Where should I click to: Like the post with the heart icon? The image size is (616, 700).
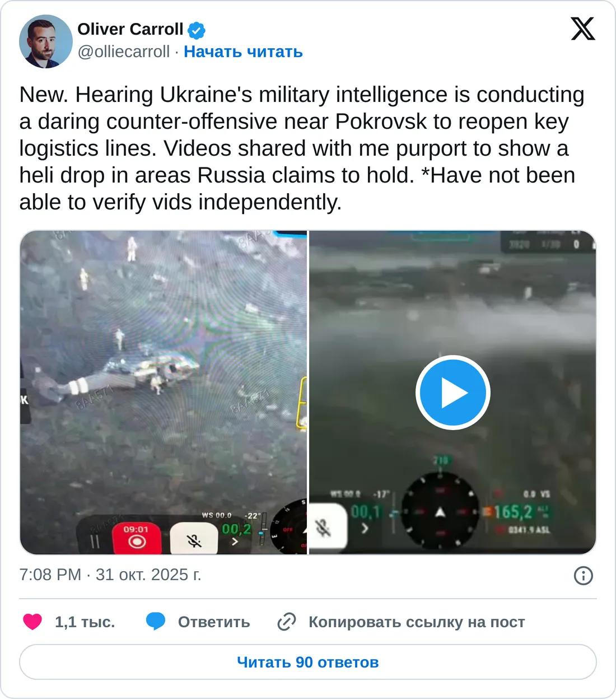[x=32, y=622]
